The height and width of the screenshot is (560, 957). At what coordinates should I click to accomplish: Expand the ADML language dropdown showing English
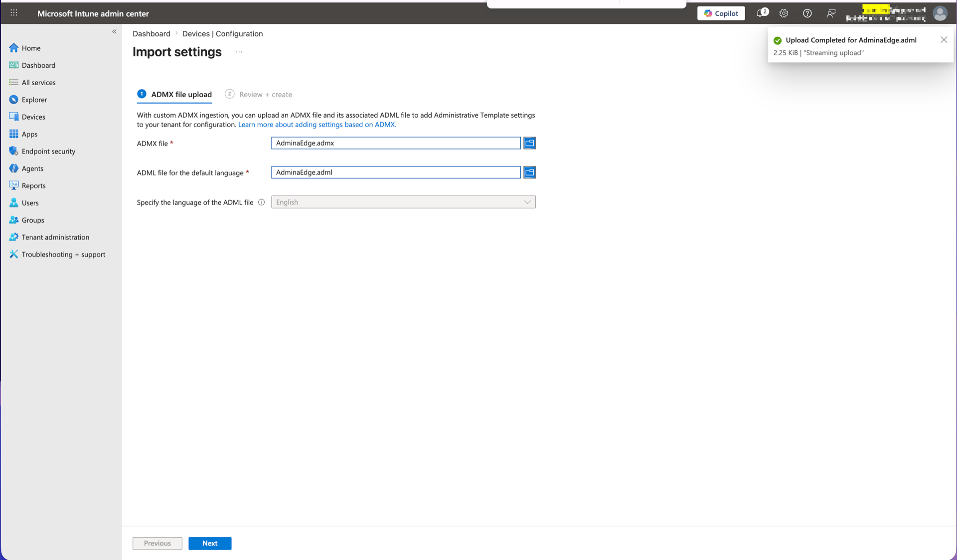click(x=403, y=202)
